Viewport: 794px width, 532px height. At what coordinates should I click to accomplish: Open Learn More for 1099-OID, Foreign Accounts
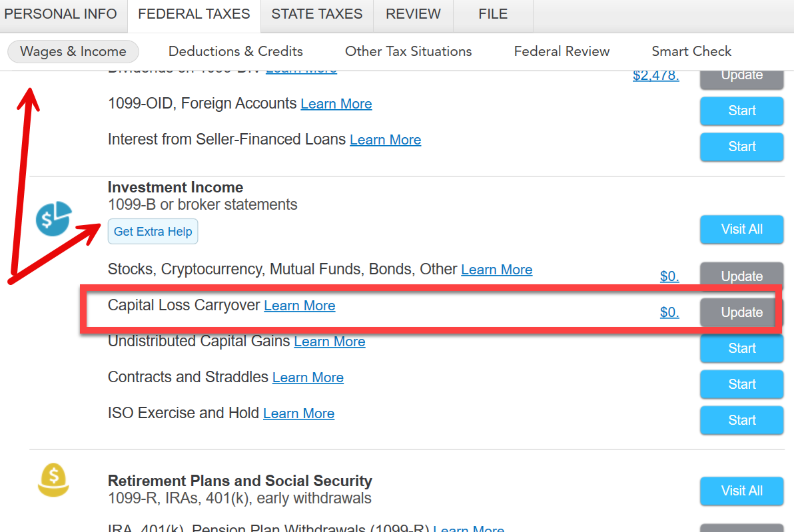coord(336,104)
